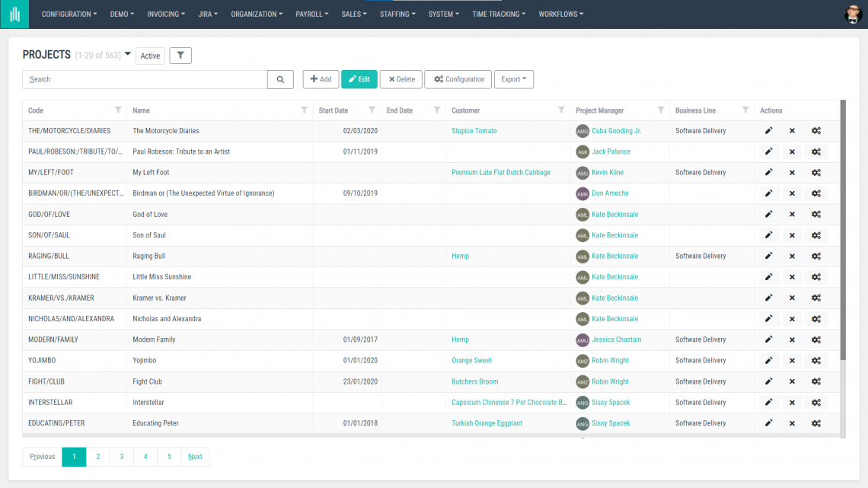Open gear settings for Educating Peter row

click(x=816, y=423)
